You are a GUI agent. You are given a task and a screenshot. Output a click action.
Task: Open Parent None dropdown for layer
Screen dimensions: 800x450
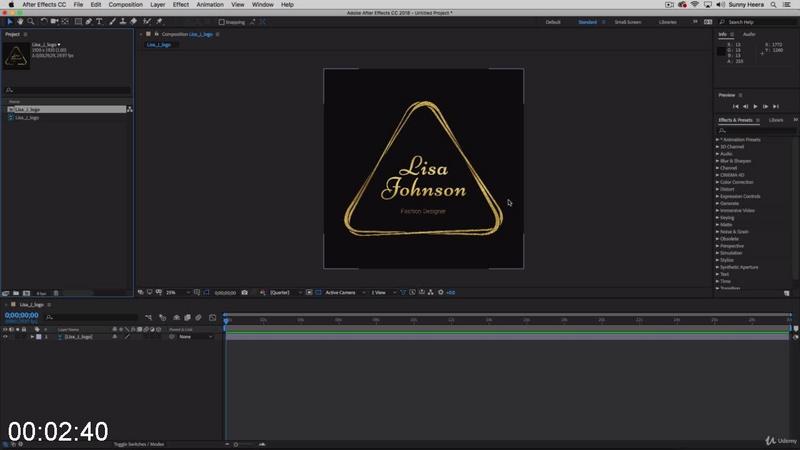(195, 337)
